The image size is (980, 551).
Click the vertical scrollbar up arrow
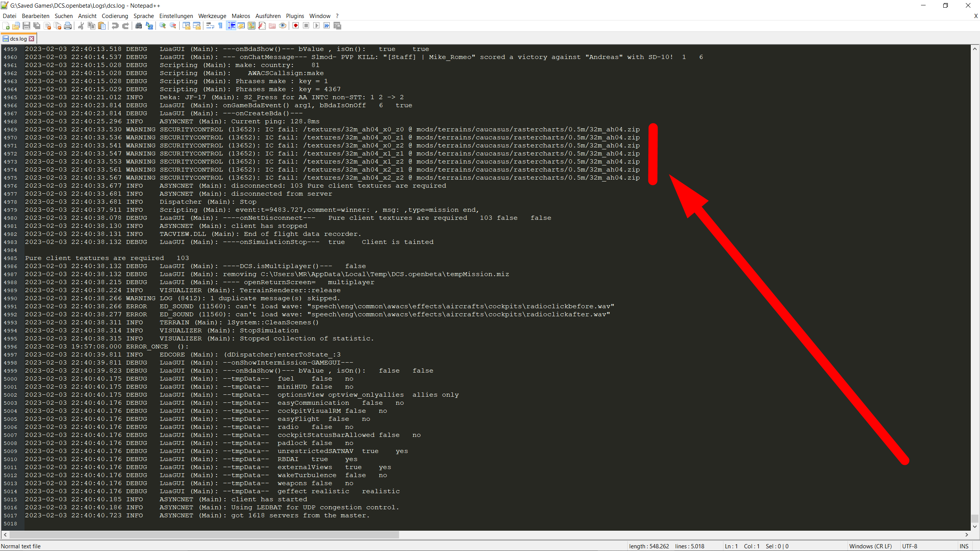click(x=975, y=49)
